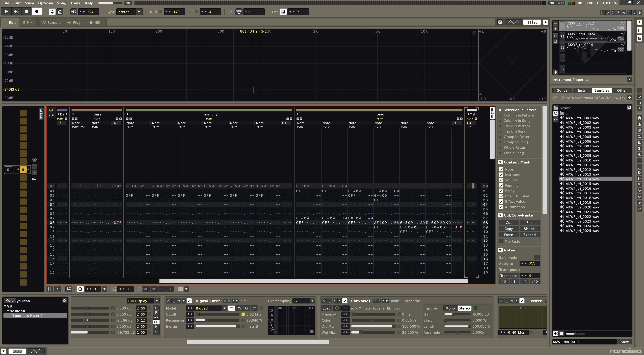Switch to the Sampler tab
Screen dimensions: 644x355
pos(52,22)
